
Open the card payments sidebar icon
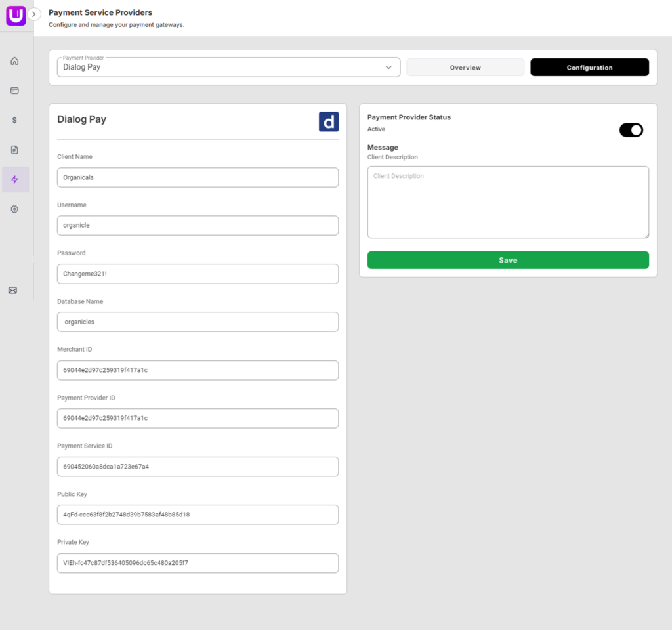point(14,91)
